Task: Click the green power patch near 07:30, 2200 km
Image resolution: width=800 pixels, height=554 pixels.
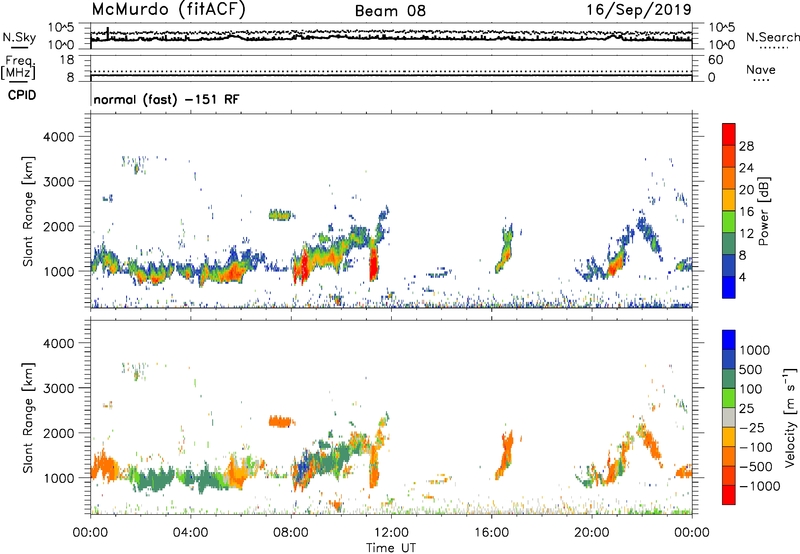Action: (x=280, y=215)
